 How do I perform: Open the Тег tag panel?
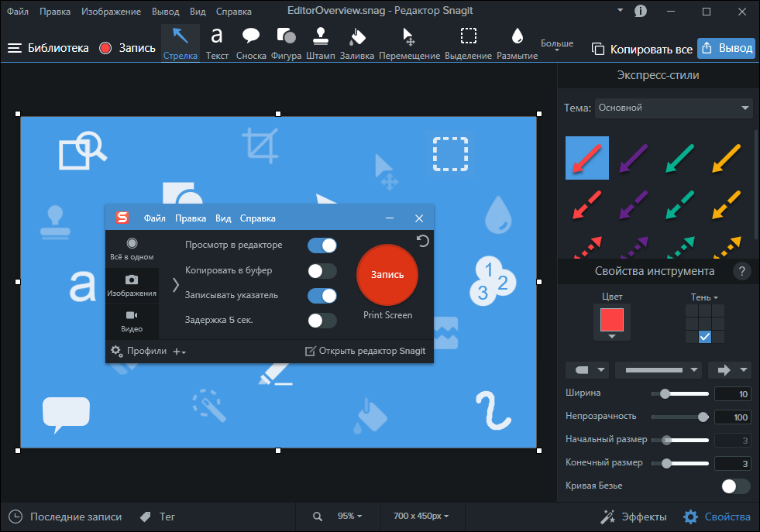coord(157,517)
